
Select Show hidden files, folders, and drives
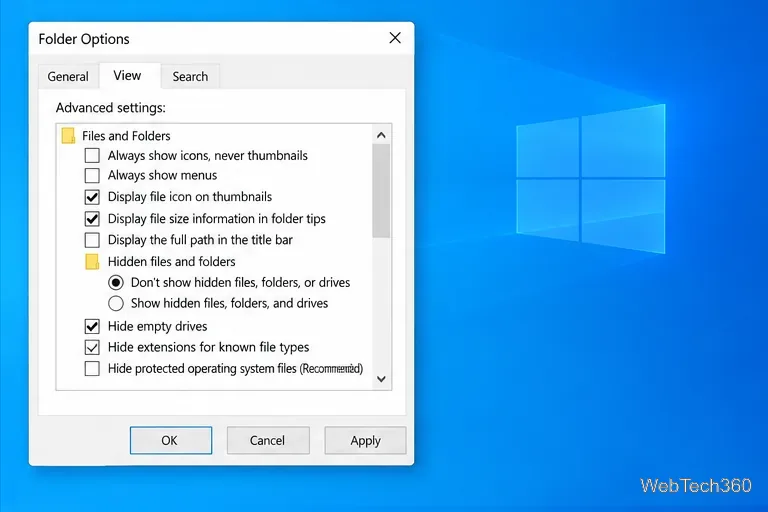[x=116, y=303]
